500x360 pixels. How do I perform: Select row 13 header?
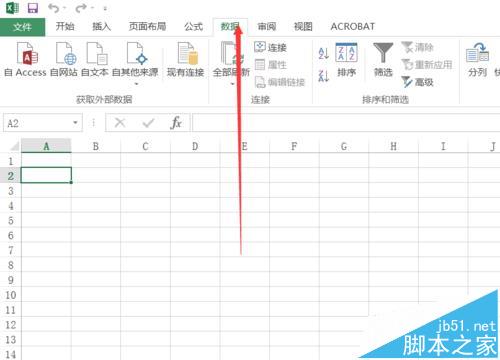(x=11, y=340)
